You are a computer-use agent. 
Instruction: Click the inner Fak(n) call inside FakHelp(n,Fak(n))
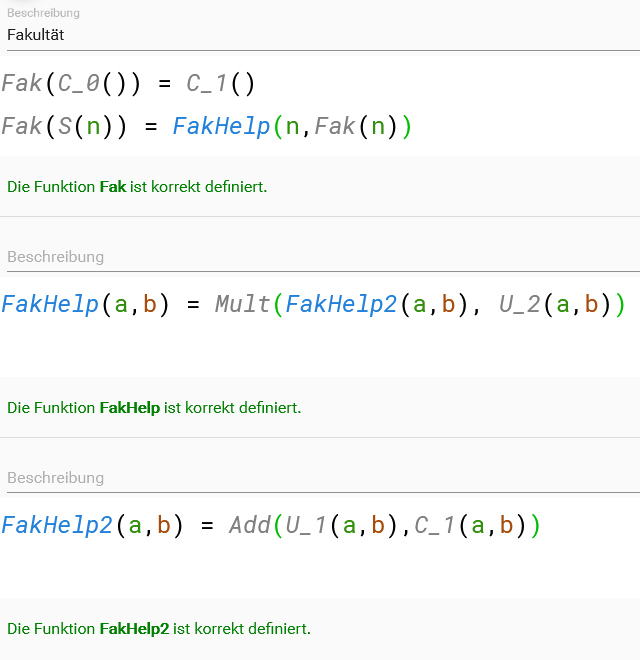click(356, 126)
